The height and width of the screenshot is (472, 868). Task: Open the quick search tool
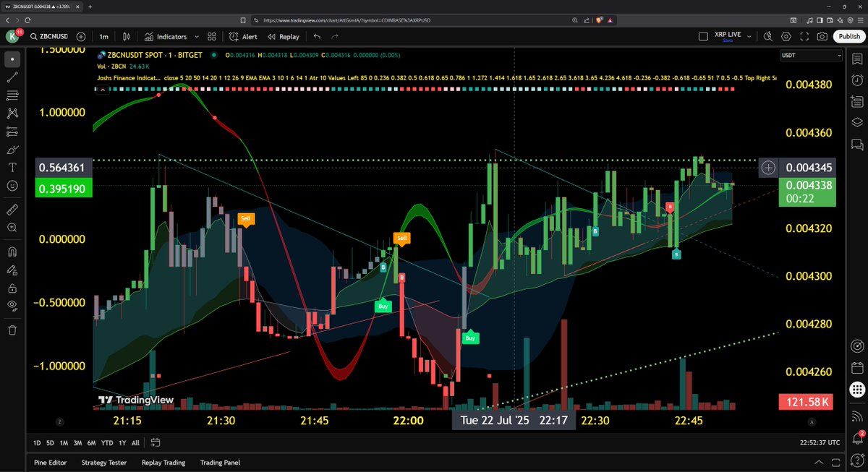click(768, 36)
